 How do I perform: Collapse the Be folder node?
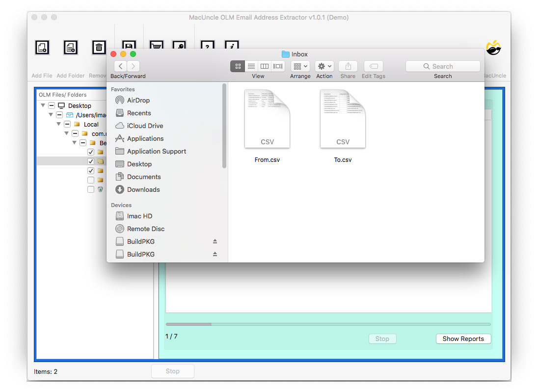click(x=75, y=143)
